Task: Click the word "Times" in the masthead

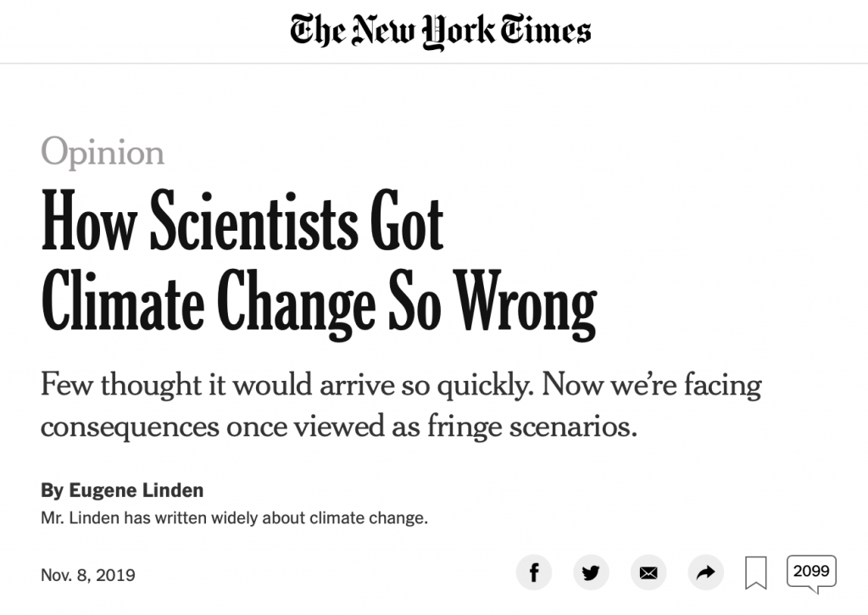Action: (546, 30)
